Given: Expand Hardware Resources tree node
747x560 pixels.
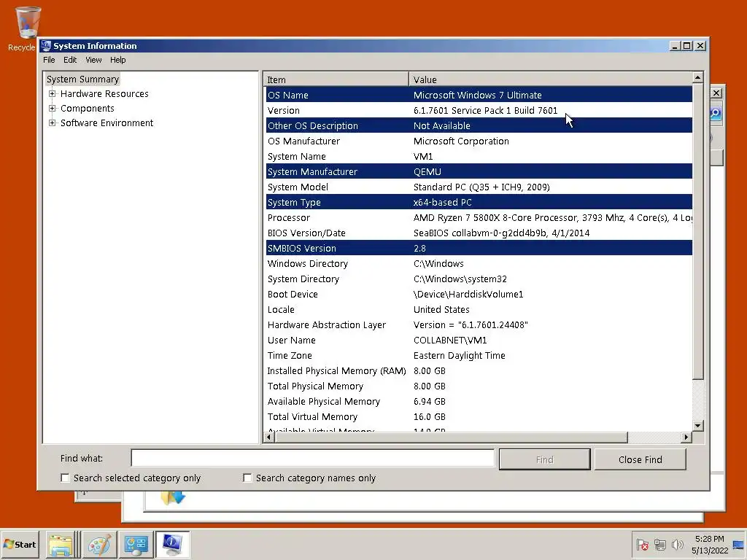Looking at the screenshot, I should (x=53, y=94).
